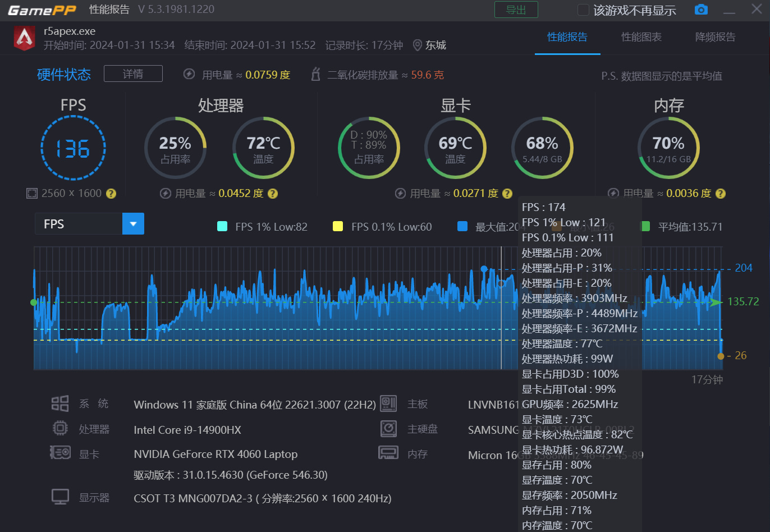This screenshot has height=532, width=770.
Task: Click the blue 最大值 legend swatch
Action: click(462, 226)
